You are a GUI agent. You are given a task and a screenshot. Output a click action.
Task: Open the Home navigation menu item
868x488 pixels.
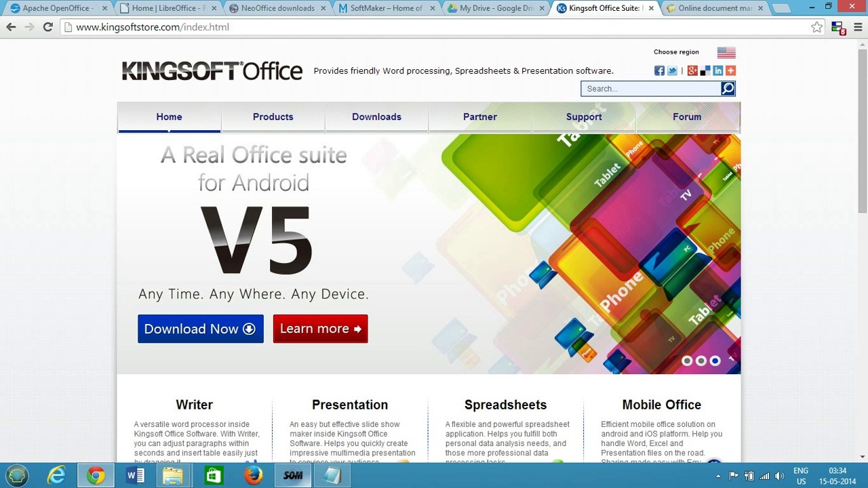pyautogui.click(x=169, y=117)
